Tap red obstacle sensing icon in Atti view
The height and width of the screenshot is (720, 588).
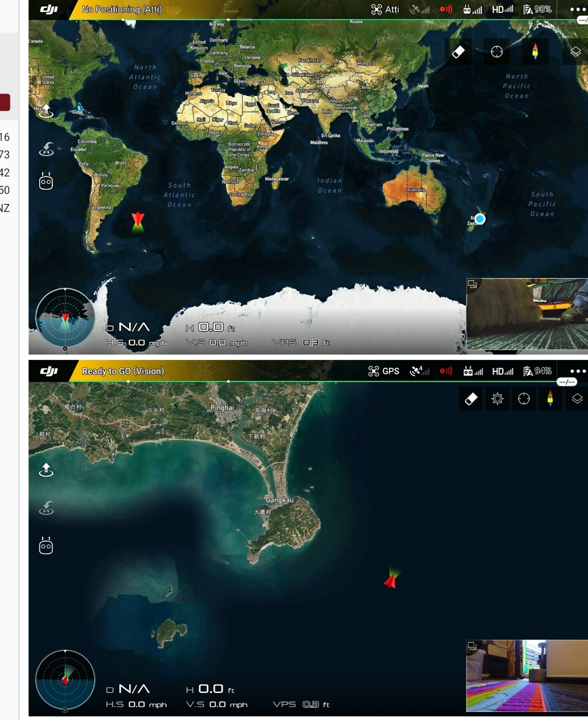(x=446, y=9)
